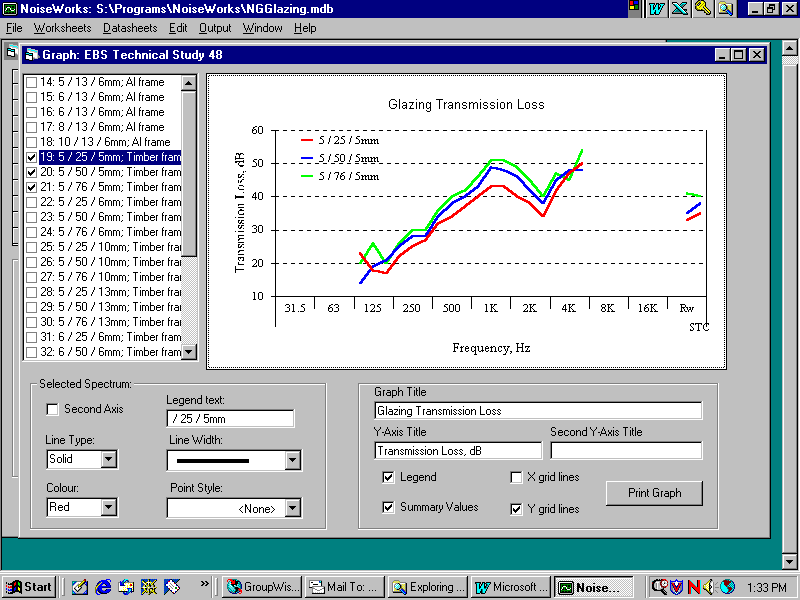800x600 pixels.
Task: Select row 30: 5/76/13mm Timber frame
Action: (110, 322)
